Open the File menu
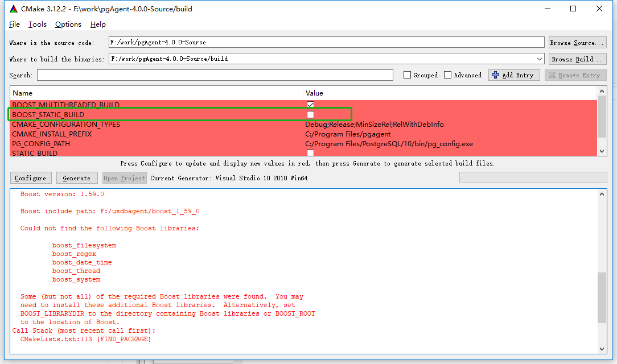Screen dimensions: 617x364 (x=14, y=24)
